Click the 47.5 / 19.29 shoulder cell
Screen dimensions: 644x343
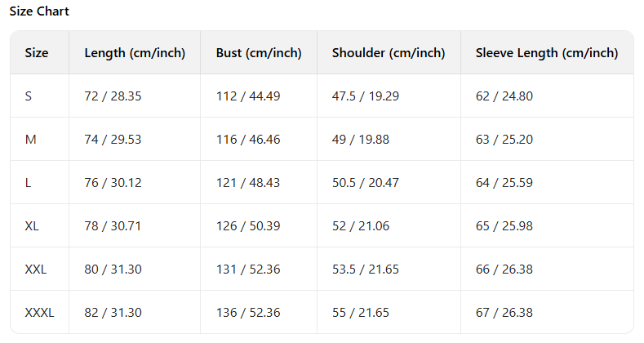click(x=366, y=96)
